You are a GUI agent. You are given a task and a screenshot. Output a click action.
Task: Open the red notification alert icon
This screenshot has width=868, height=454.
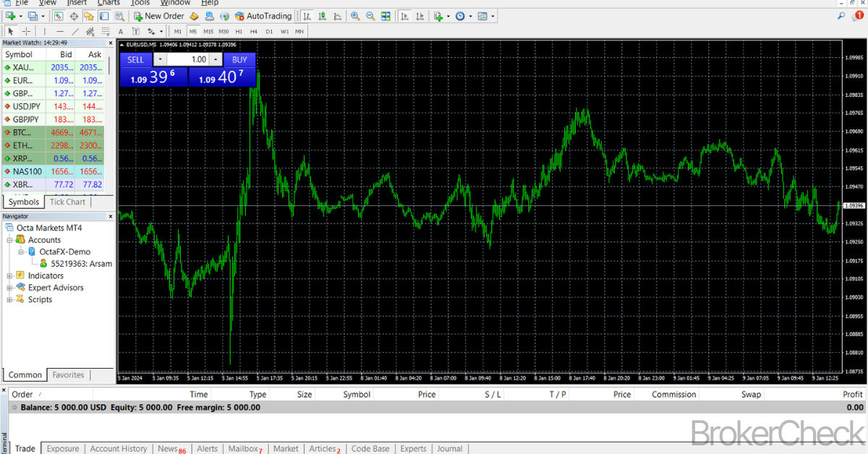[x=859, y=15]
